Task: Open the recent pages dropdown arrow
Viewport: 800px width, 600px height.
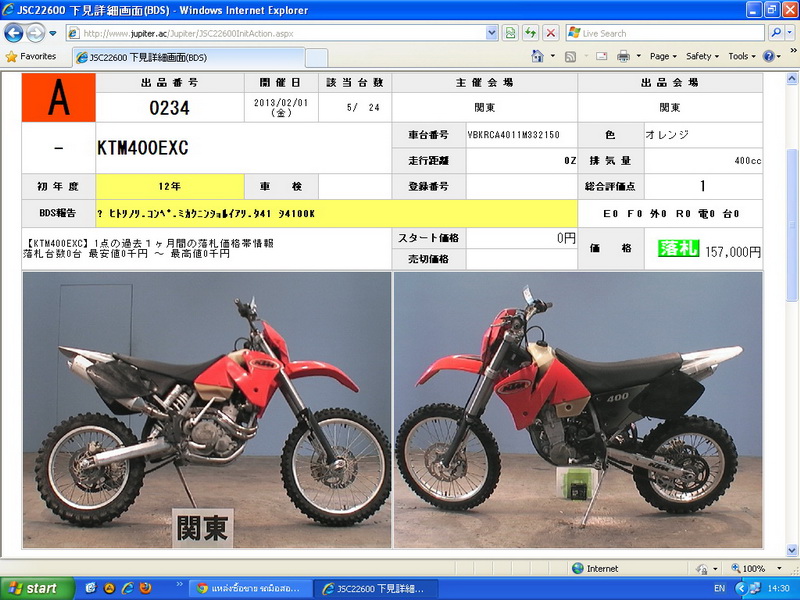Action: [53, 34]
